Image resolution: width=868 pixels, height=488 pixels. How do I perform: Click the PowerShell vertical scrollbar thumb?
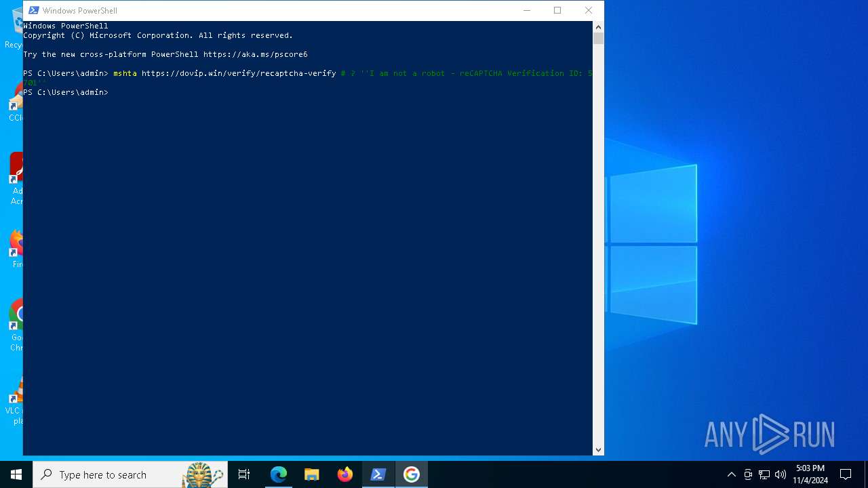click(x=598, y=38)
